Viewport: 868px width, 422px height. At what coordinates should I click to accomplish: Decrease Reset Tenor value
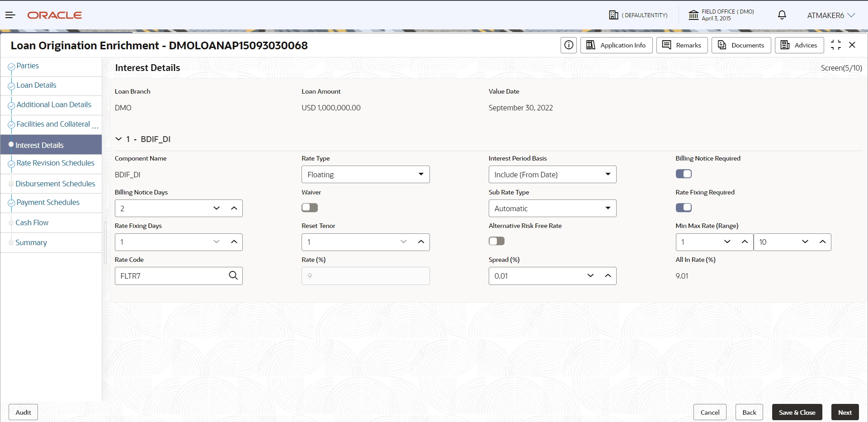tap(404, 242)
